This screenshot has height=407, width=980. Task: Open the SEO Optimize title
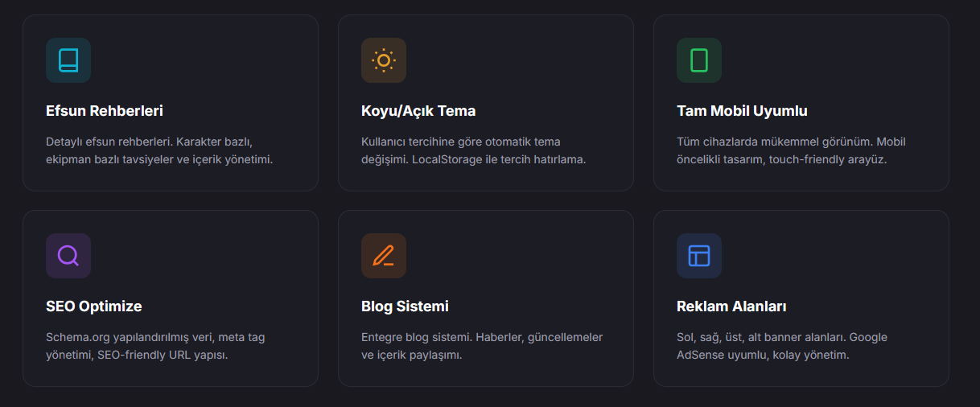94,306
